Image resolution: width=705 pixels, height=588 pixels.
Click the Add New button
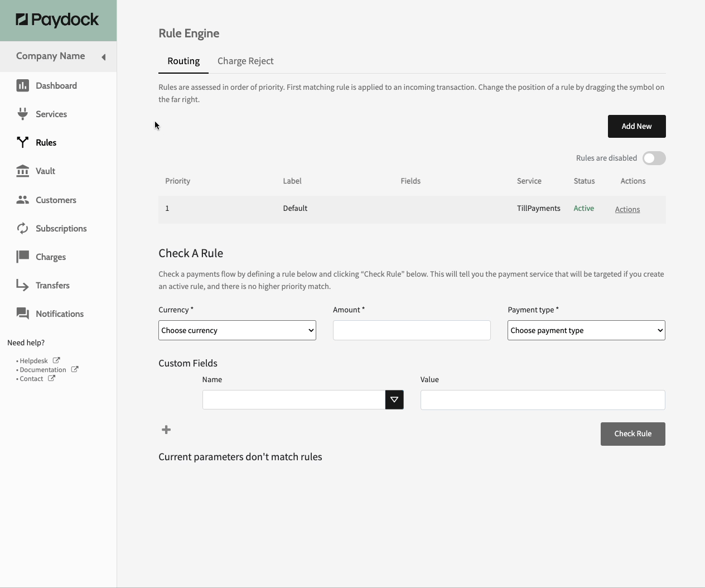coord(636,126)
